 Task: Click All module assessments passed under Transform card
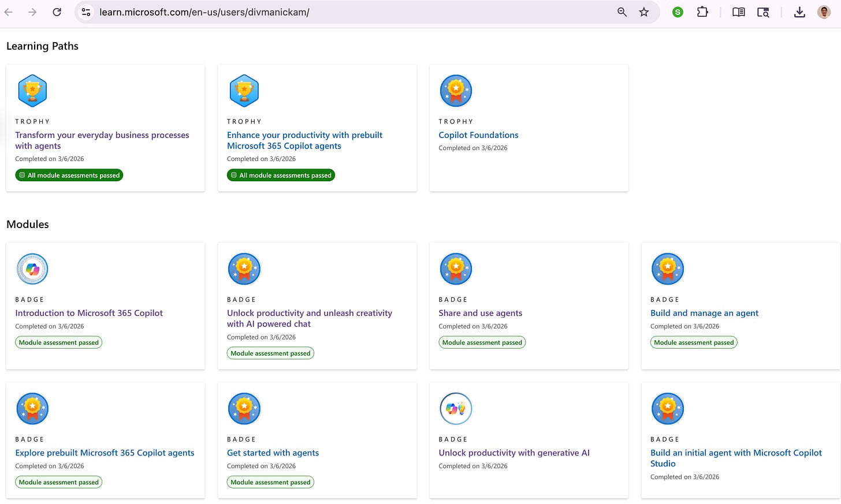[x=69, y=175]
